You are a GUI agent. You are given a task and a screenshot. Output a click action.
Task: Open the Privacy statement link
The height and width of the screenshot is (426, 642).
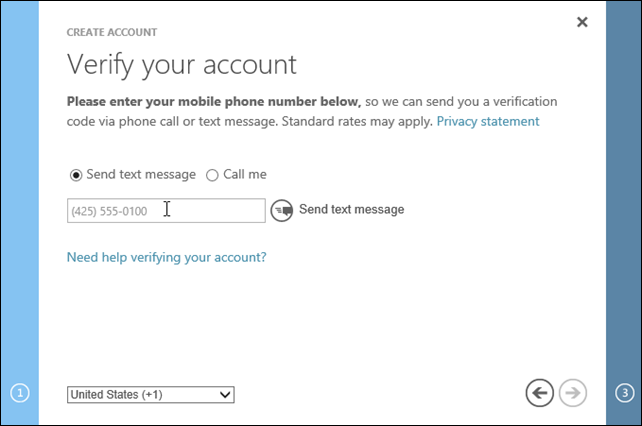pos(488,121)
